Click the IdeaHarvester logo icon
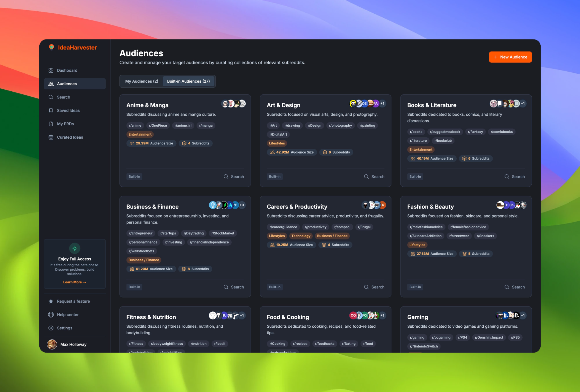Image resolution: width=580 pixels, height=392 pixels. click(51, 47)
